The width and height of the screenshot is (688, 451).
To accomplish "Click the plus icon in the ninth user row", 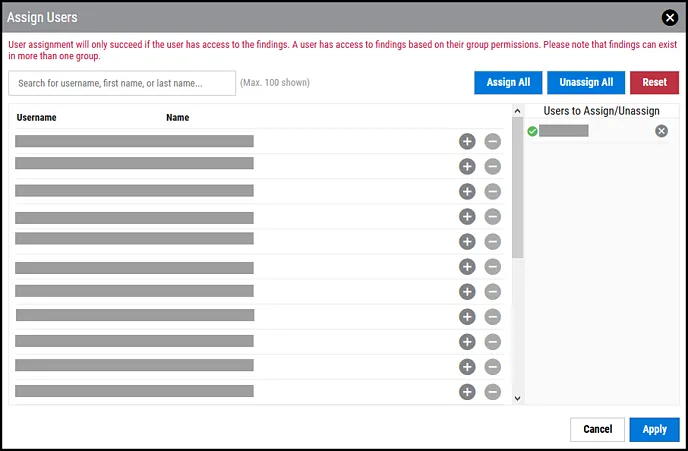I will coord(467,341).
